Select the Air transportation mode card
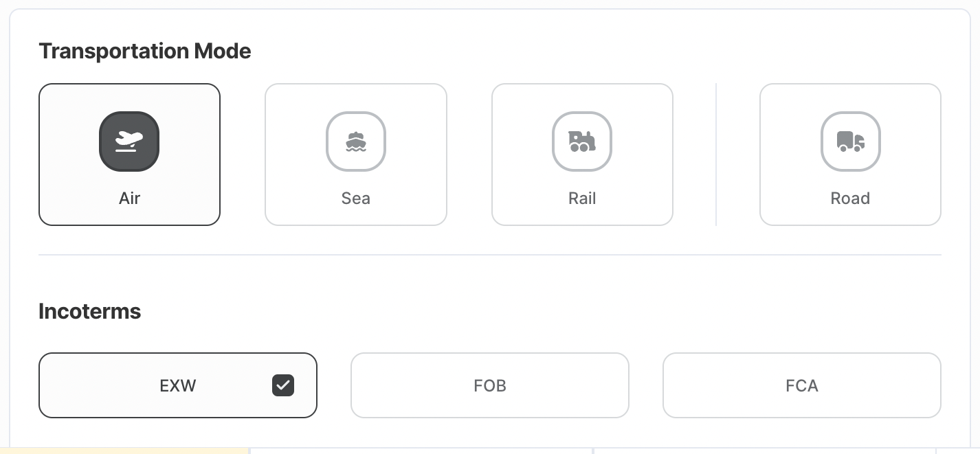The width and height of the screenshot is (980, 454). [129, 155]
